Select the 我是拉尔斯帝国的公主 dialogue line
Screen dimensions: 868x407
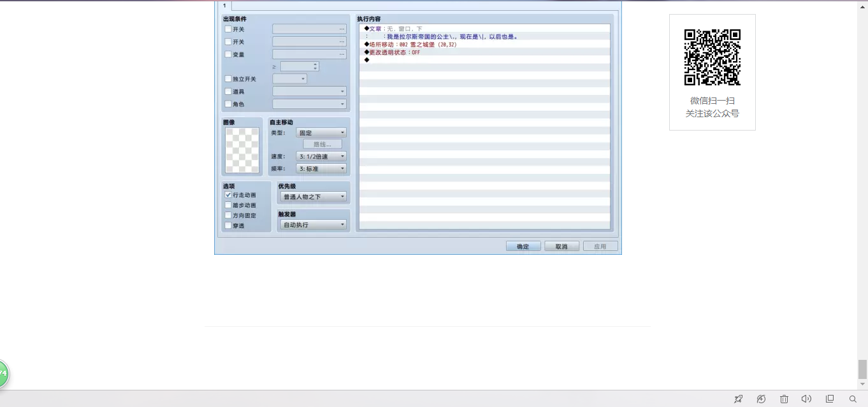click(484, 37)
